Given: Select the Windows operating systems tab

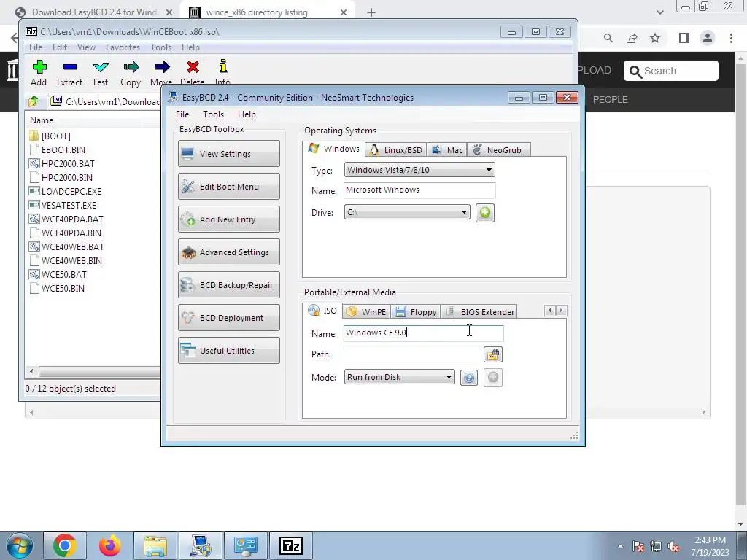Looking at the screenshot, I should tap(334, 149).
